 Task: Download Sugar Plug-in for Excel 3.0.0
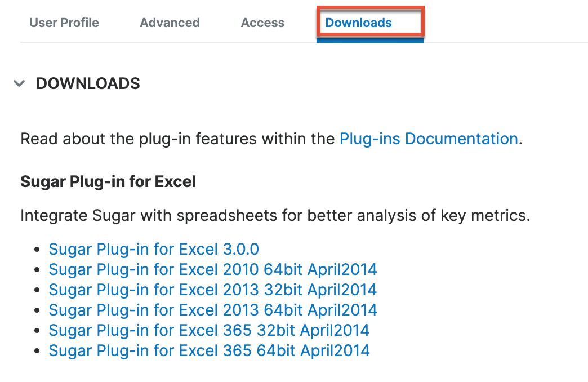click(x=153, y=249)
